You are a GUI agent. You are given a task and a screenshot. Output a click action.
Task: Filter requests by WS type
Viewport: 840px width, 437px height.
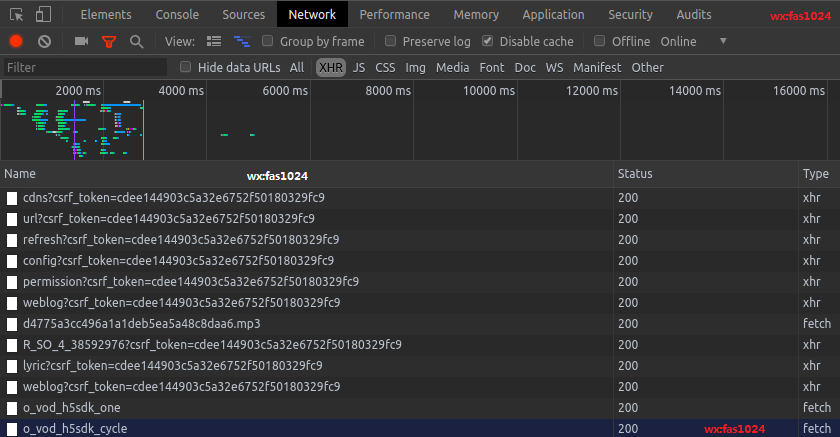[x=554, y=67]
